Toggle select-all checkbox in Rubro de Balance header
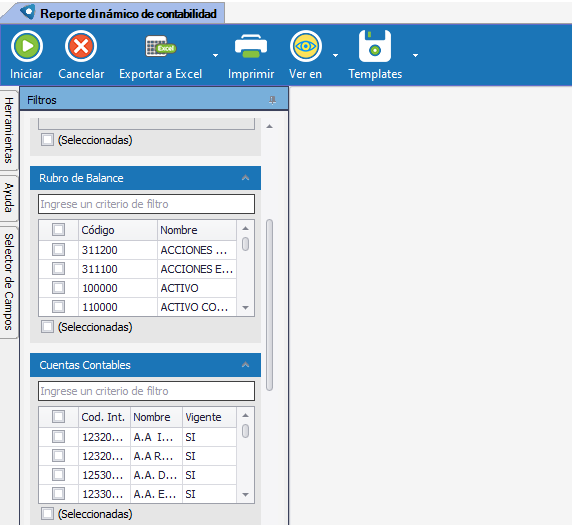 pos(58,230)
